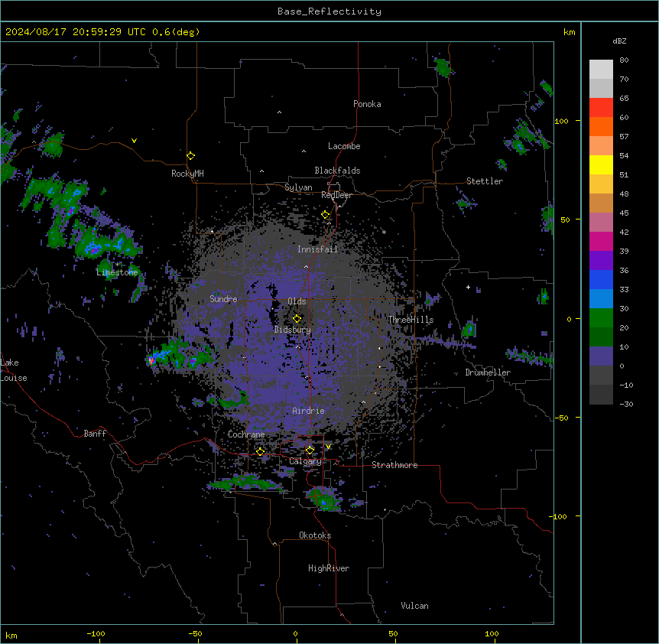
Task: Click the 45 value on the dBZ scale
Action: pyautogui.click(x=624, y=213)
